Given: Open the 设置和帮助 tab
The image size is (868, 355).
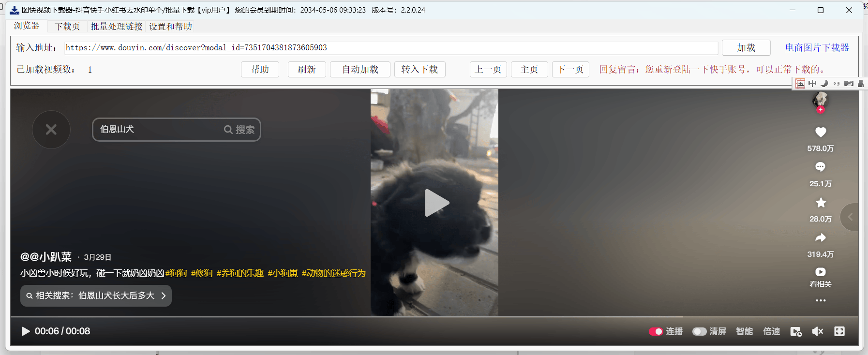Looking at the screenshot, I should (x=170, y=26).
